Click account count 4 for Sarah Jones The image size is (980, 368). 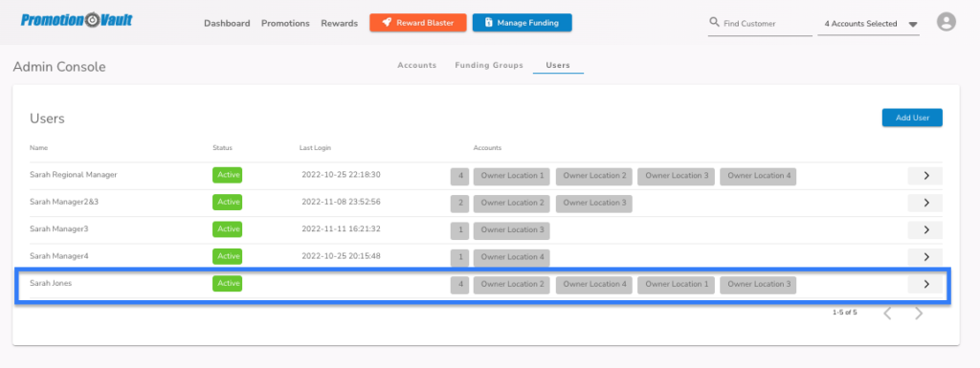pyautogui.click(x=460, y=285)
